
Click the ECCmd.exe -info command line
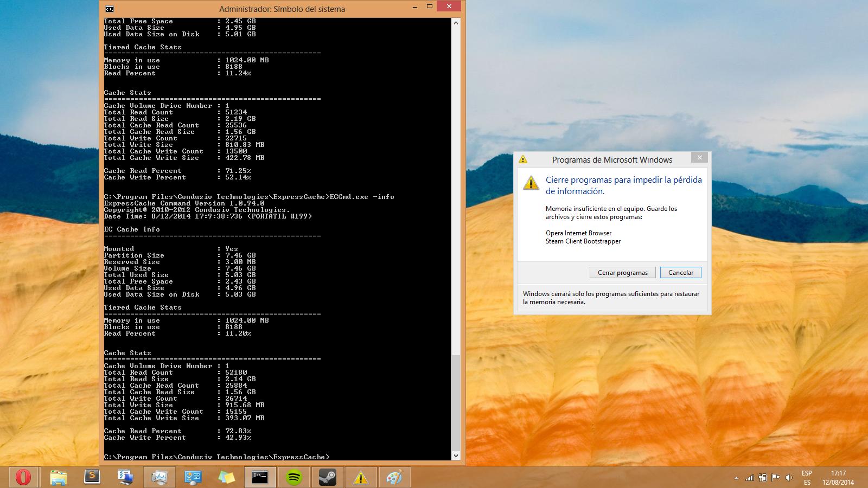(x=249, y=197)
